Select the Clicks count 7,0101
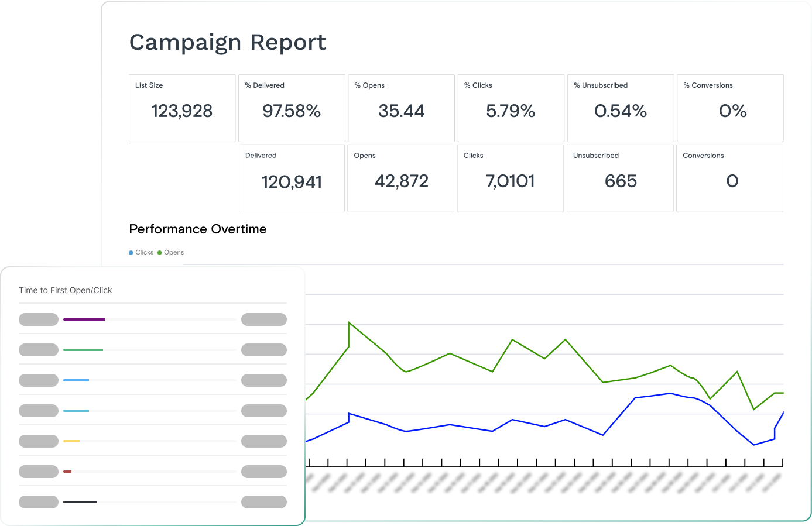The image size is (812, 526). pos(510,181)
